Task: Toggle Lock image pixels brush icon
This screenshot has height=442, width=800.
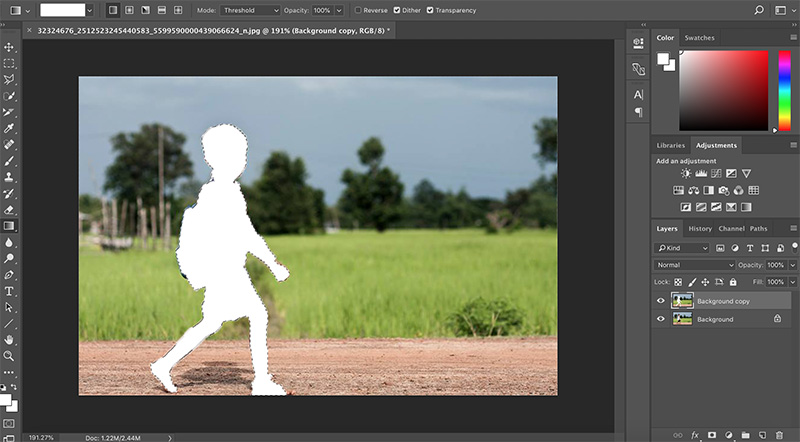Action: (x=692, y=282)
